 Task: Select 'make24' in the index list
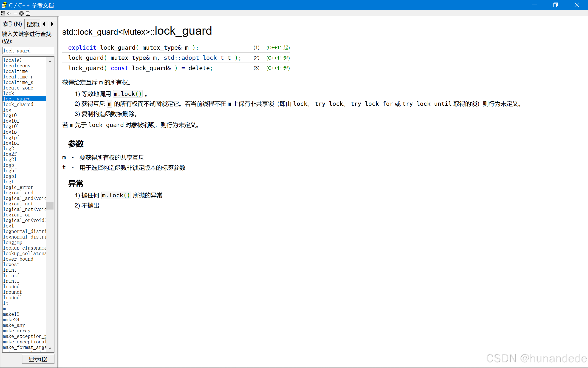pos(11,320)
